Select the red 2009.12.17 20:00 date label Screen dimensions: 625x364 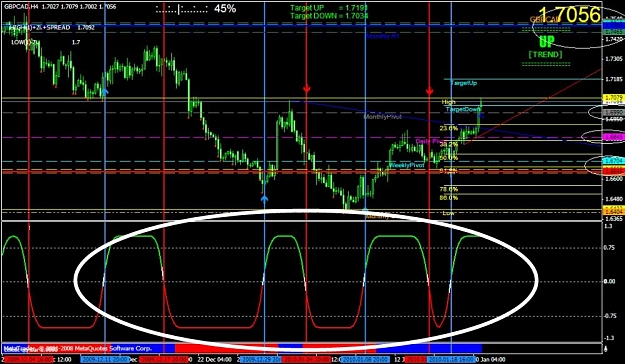[x=163, y=360]
